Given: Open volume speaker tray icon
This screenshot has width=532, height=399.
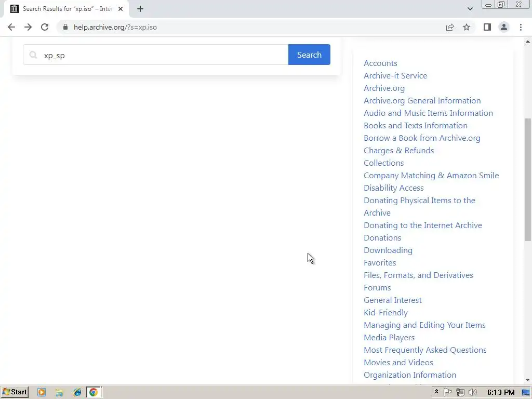Looking at the screenshot, I should click(x=472, y=393).
